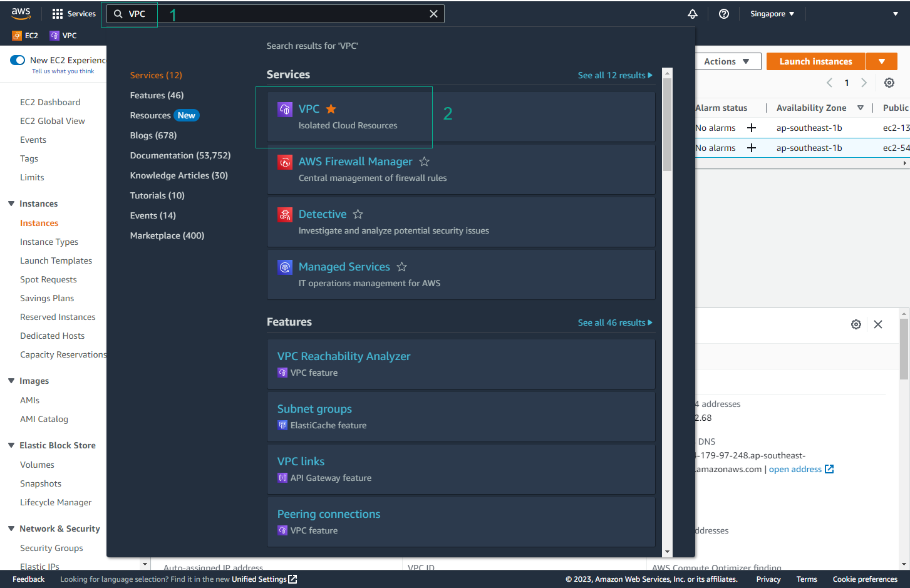The image size is (910, 588).
Task: Open the VPC service result link
Action: point(309,109)
